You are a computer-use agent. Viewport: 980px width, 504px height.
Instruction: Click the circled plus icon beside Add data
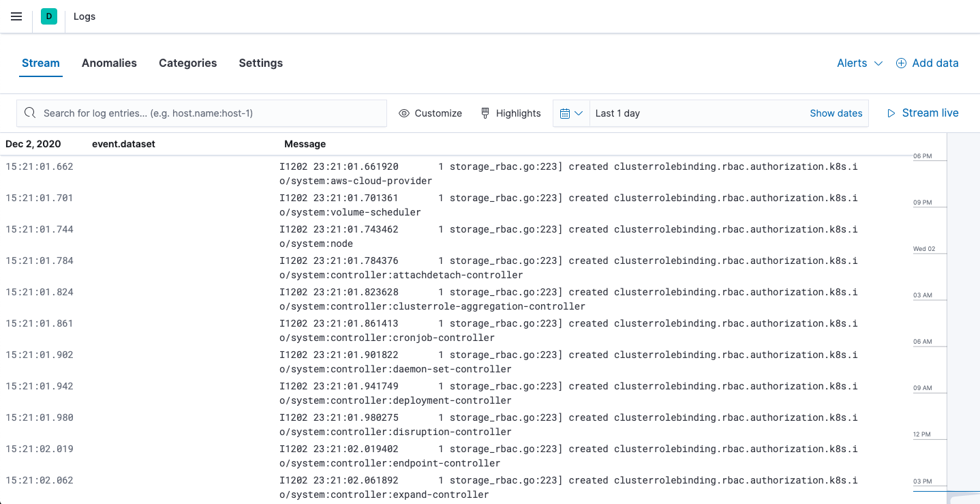pyautogui.click(x=901, y=63)
